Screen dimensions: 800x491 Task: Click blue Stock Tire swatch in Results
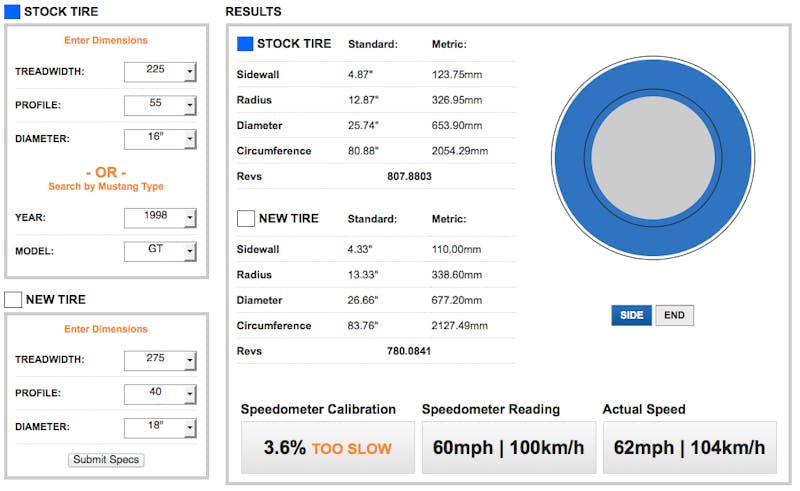245,44
